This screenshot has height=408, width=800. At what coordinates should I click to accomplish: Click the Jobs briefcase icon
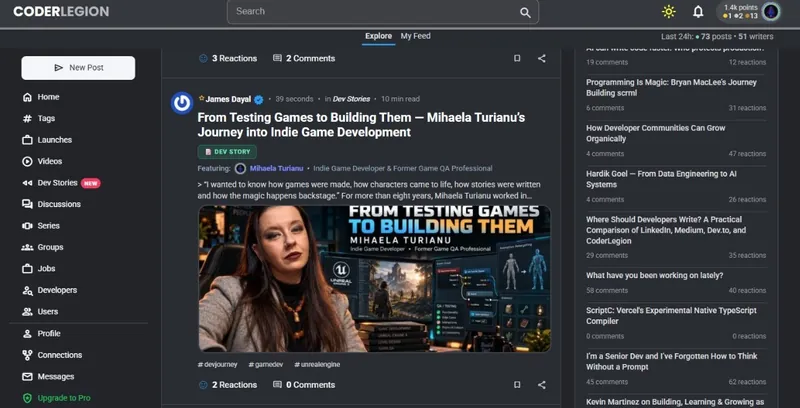tap(27, 268)
